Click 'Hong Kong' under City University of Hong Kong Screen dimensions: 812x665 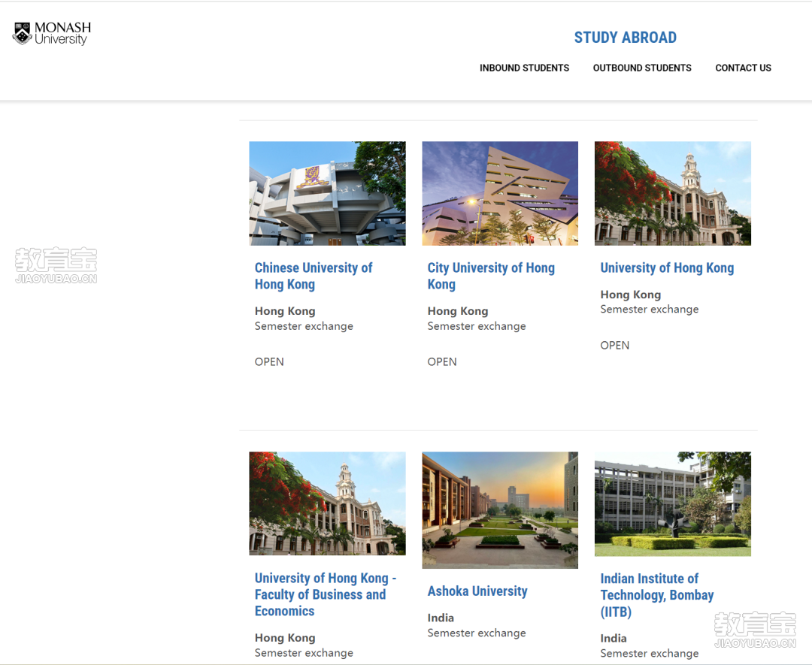[x=458, y=311]
